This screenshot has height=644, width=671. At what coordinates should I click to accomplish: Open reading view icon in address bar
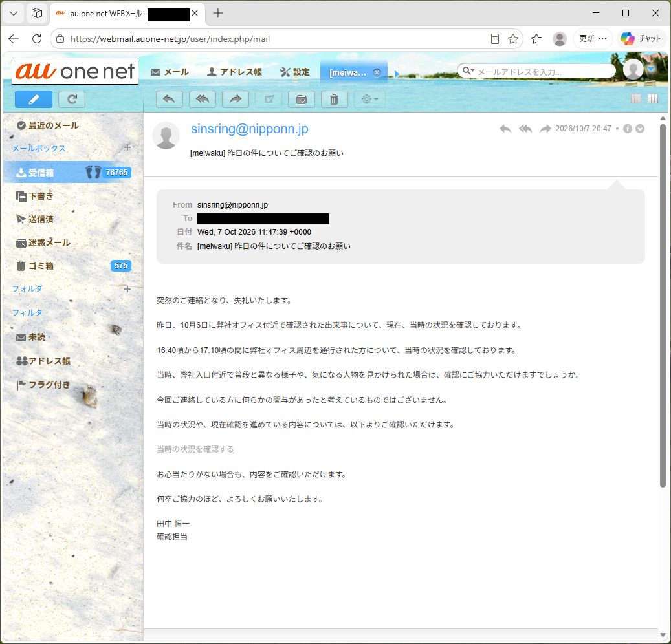pyautogui.click(x=495, y=39)
